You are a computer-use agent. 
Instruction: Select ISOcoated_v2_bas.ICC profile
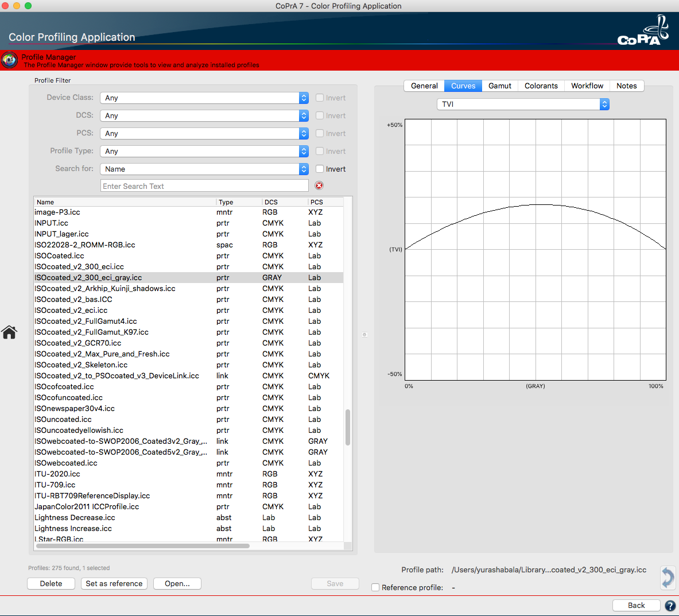[189, 299]
